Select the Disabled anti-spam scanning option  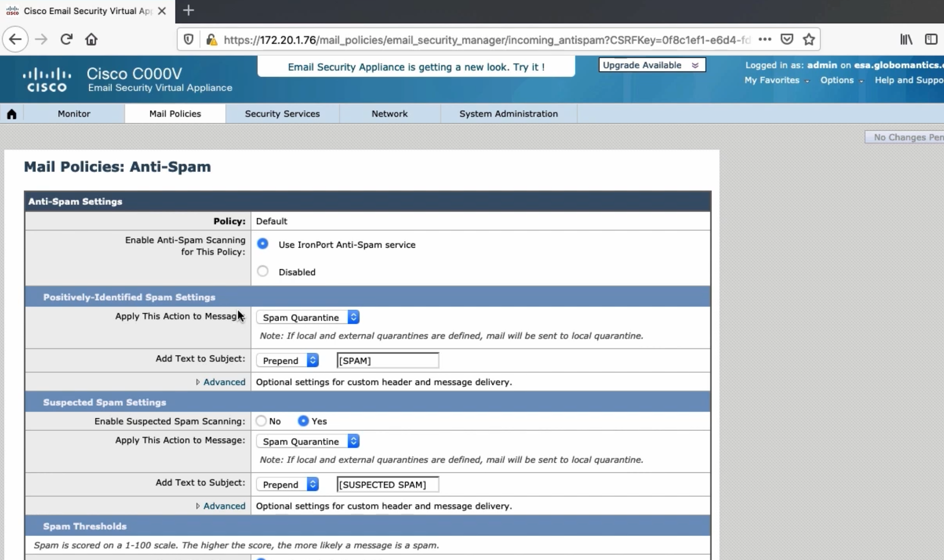[263, 271]
